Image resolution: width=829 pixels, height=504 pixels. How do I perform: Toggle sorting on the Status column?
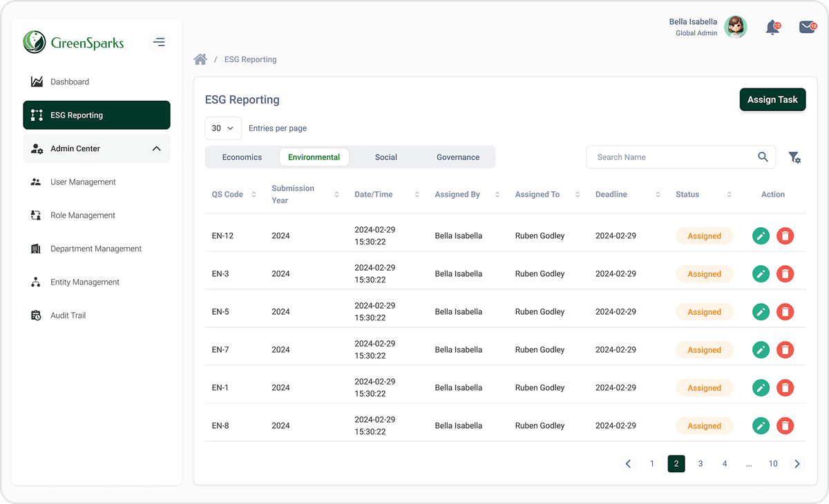[729, 194]
